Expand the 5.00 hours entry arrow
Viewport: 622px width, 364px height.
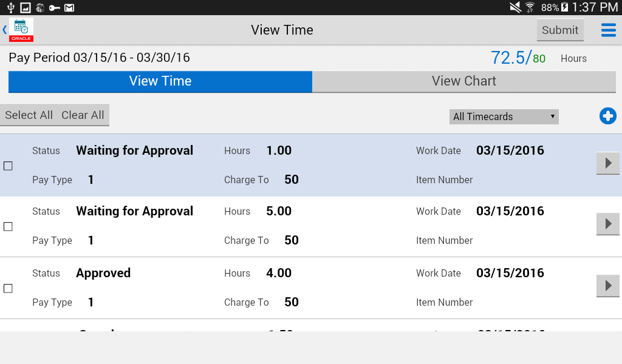point(607,224)
